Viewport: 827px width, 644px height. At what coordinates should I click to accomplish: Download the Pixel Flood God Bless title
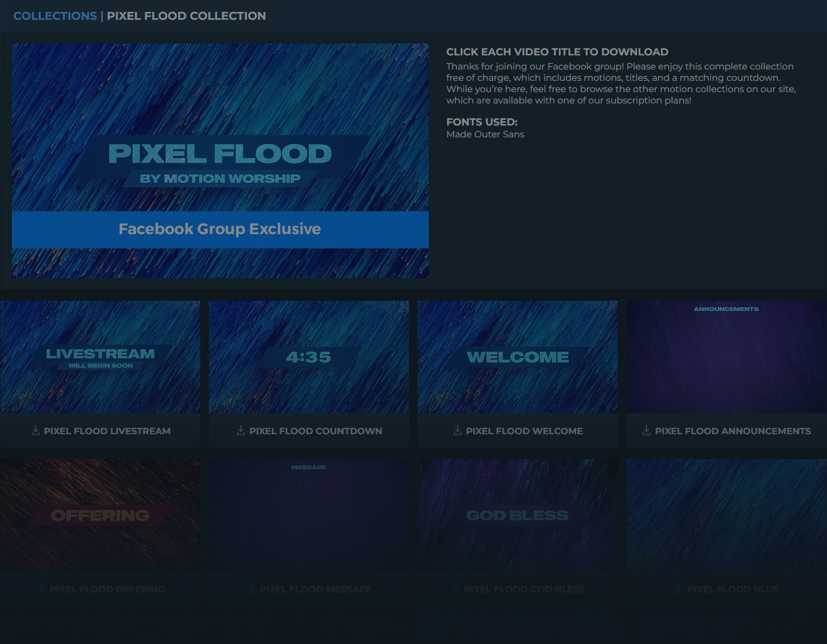(x=525, y=589)
